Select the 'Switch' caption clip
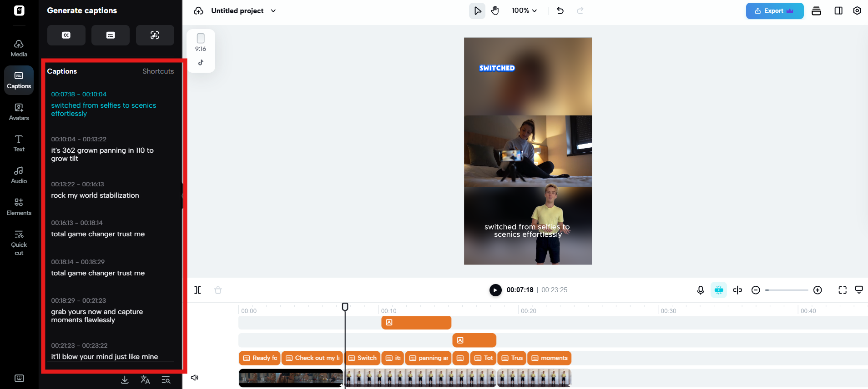868x389 pixels. 362,358
